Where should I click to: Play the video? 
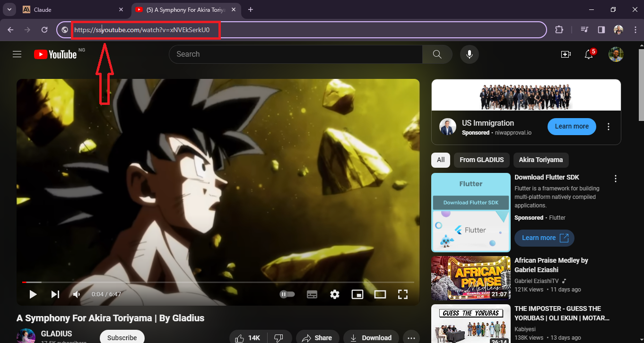click(33, 294)
